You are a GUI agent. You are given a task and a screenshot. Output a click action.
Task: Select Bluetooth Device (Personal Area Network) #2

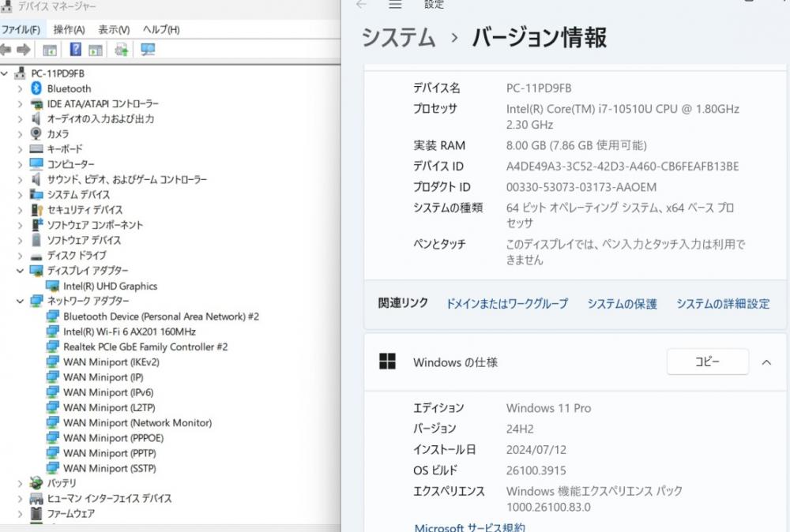160,316
